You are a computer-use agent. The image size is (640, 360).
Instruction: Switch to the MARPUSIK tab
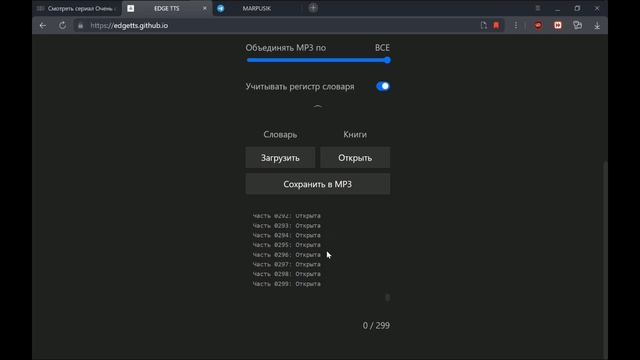[x=256, y=8]
